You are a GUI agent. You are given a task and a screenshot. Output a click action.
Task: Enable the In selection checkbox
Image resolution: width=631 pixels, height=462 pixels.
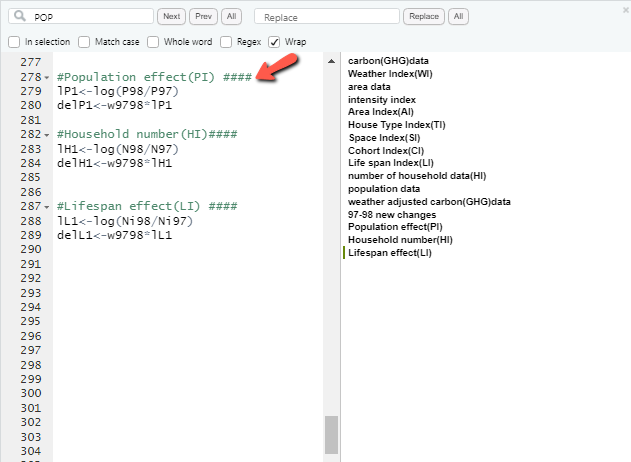pos(14,42)
